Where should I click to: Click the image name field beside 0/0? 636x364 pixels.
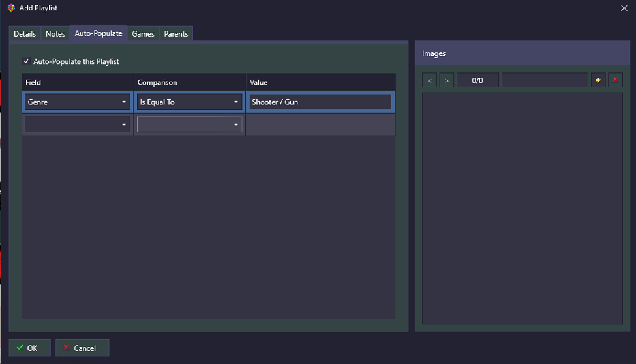(x=545, y=80)
